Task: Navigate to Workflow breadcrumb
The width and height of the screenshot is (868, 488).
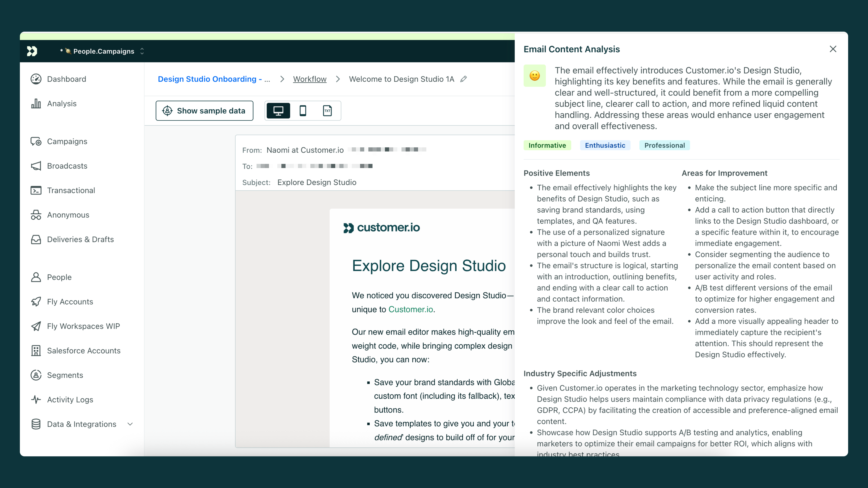Action: (309, 79)
